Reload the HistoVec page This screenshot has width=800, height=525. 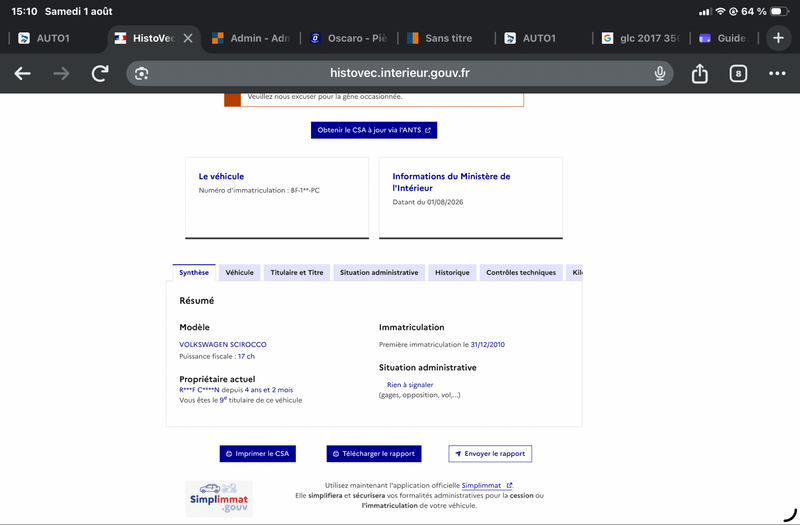(100, 74)
